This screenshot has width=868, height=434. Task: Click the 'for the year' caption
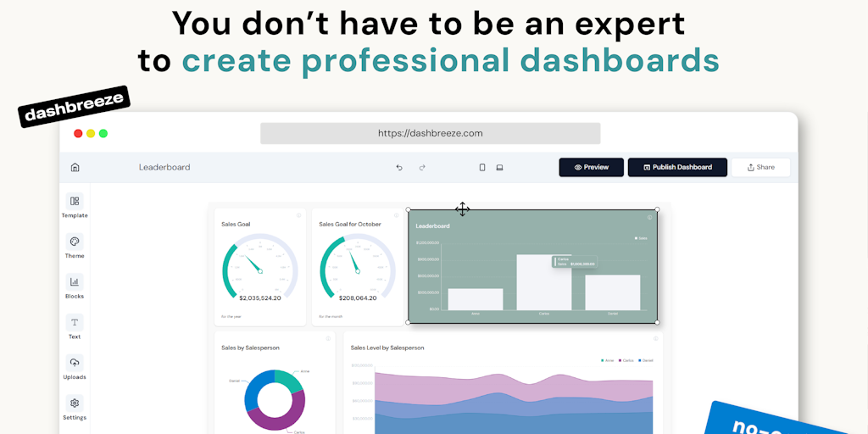coord(231,317)
